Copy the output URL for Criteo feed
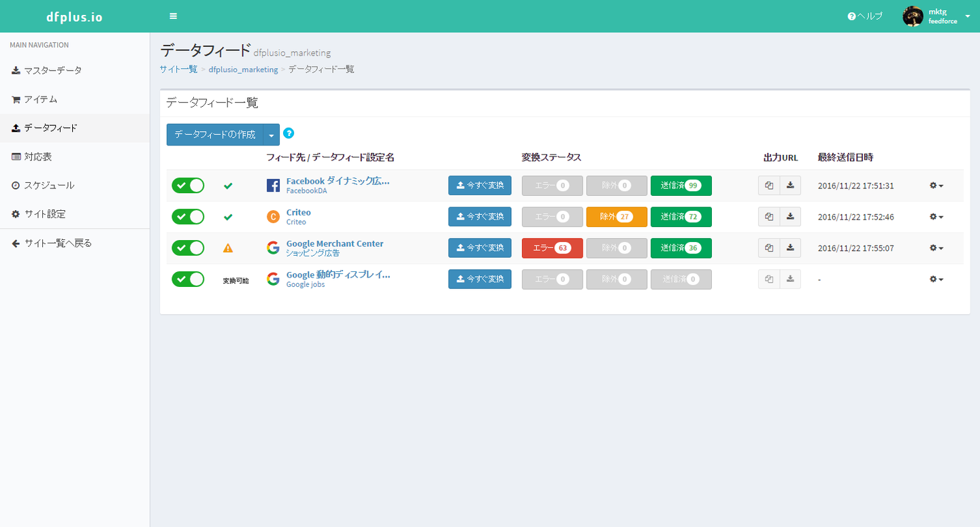980x527 pixels. tap(769, 217)
